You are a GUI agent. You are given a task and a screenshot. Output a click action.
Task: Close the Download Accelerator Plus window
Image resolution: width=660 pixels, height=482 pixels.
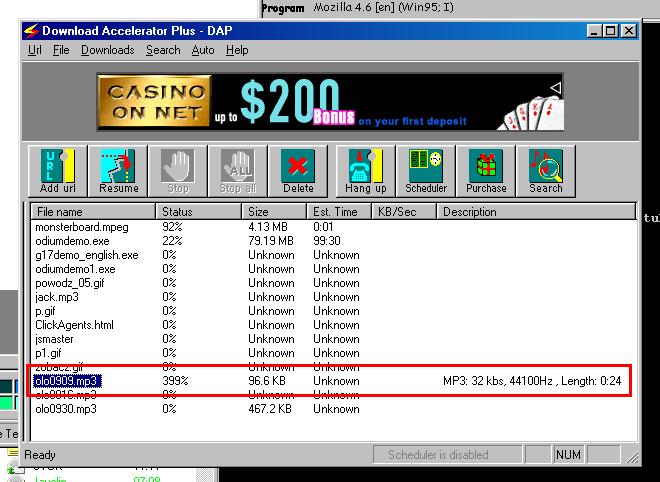pyautogui.click(x=628, y=31)
